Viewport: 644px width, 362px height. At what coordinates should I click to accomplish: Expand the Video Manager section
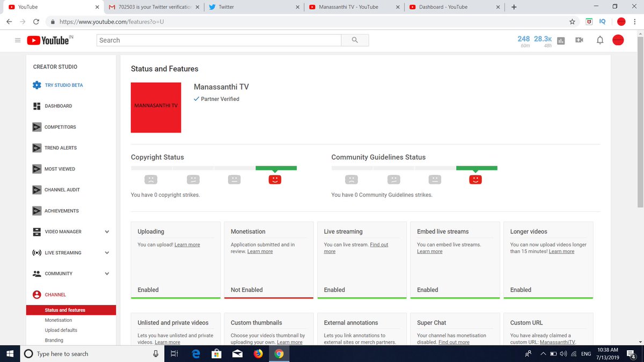107,232
